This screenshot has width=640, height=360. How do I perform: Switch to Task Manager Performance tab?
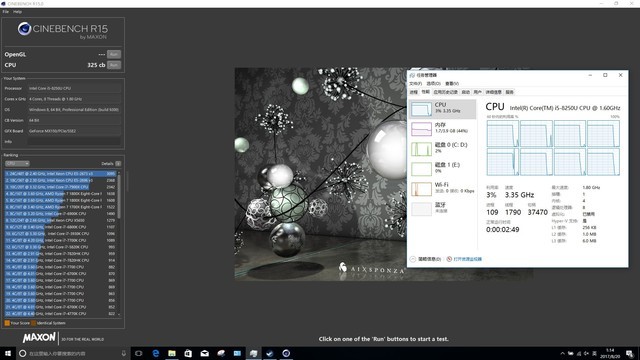tap(426, 92)
